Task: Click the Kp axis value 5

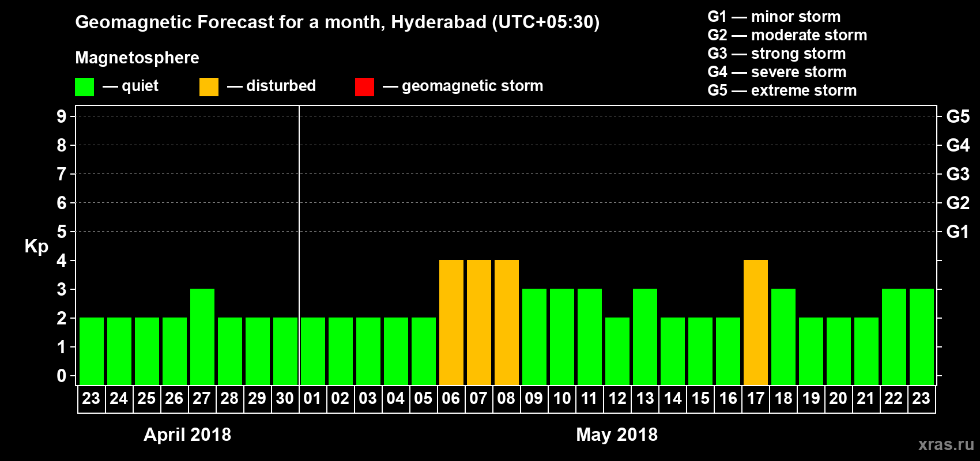Action: 62,232
